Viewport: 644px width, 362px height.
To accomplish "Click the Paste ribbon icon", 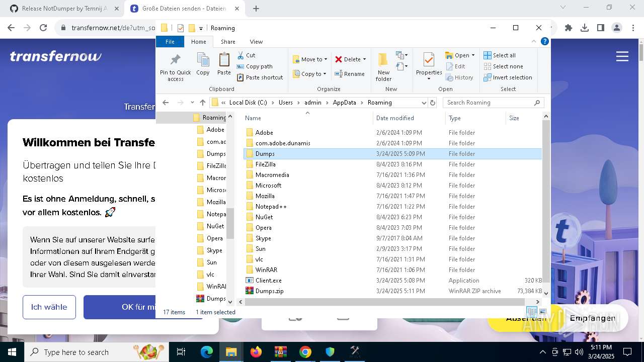I will coord(224,64).
